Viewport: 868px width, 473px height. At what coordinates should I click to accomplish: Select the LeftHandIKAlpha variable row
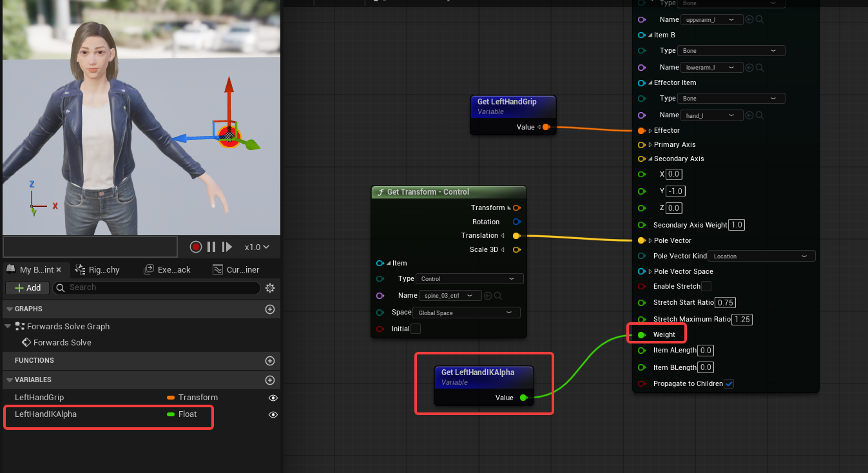[x=141, y=414]
